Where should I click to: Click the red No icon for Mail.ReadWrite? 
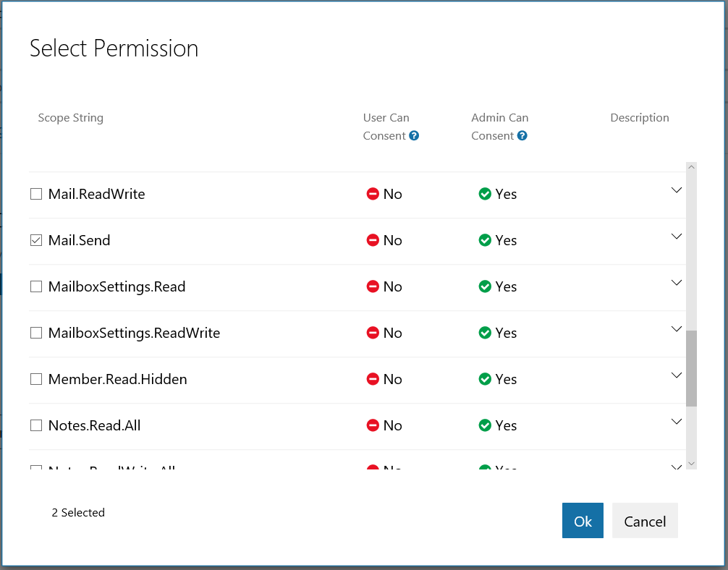click(373, 194)
